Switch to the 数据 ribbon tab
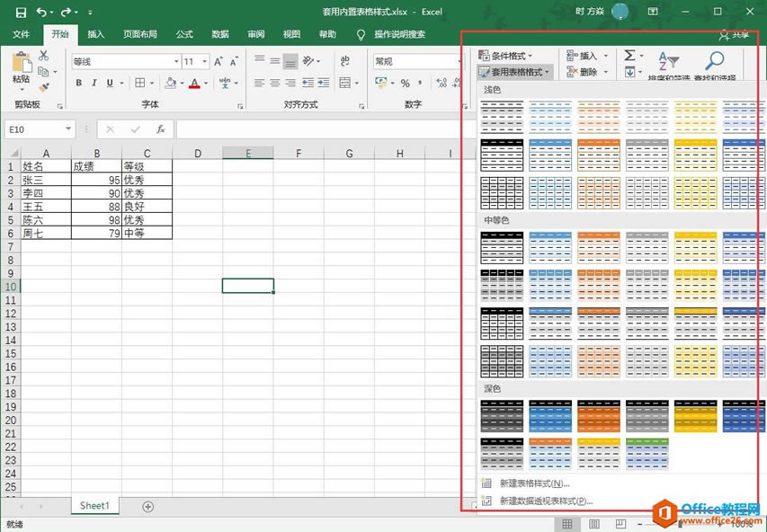This screenshot has height=532, width=767. coord(219,34)
